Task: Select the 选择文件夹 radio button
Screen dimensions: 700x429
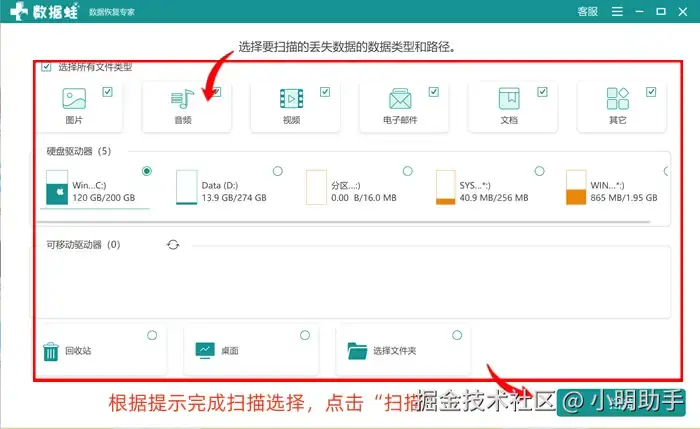Action: coord(457,335)
